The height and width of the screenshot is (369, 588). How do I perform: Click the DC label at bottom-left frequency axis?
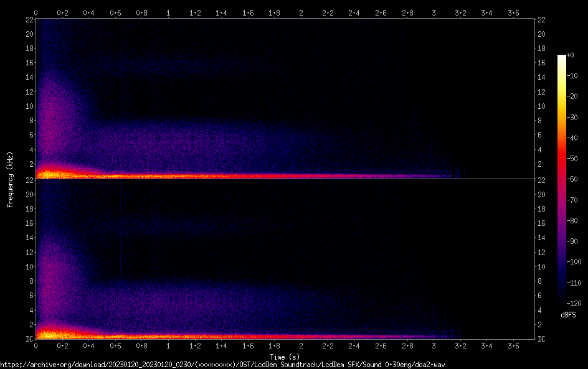[28, 339]
